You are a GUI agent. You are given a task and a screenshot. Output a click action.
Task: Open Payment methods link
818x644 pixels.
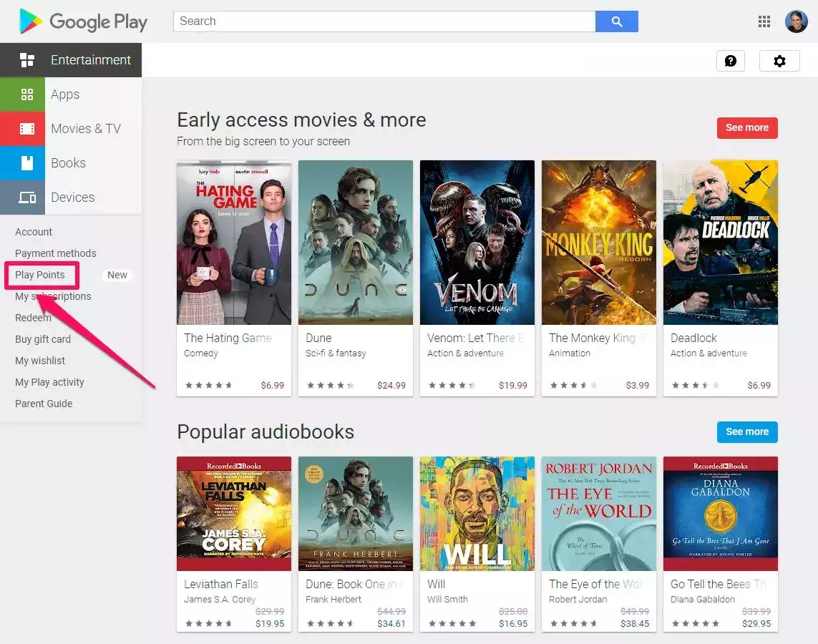[55, 253]
